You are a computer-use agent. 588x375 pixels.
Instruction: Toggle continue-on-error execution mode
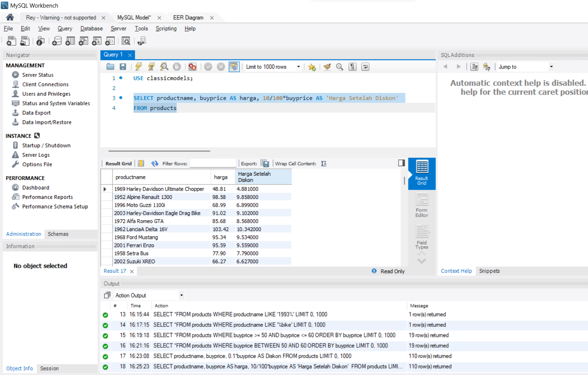[192, 67]
